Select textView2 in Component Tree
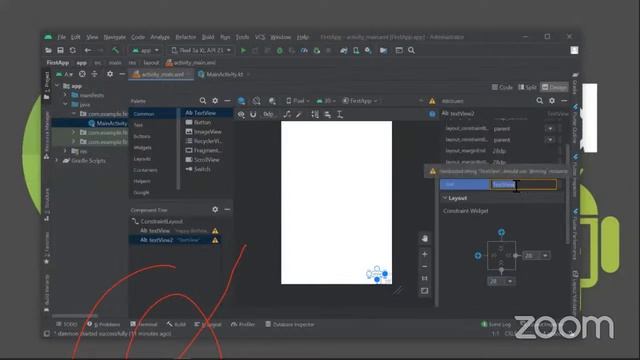 (156, 240)
